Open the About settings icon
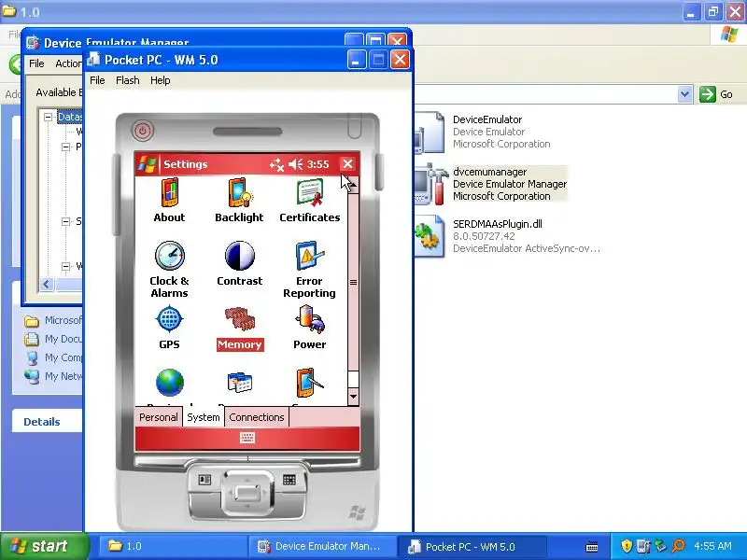The width and height of the screenshot is (747, 560). pos(169,200)
